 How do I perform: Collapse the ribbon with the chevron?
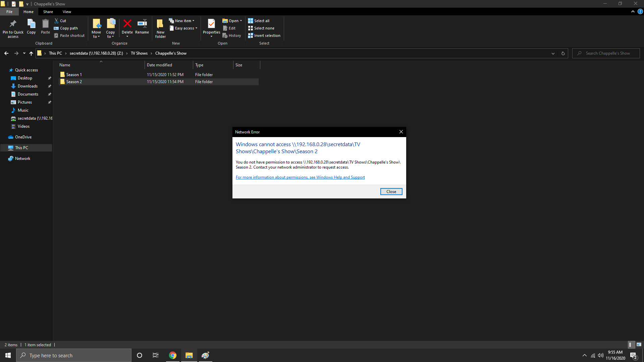633,11
